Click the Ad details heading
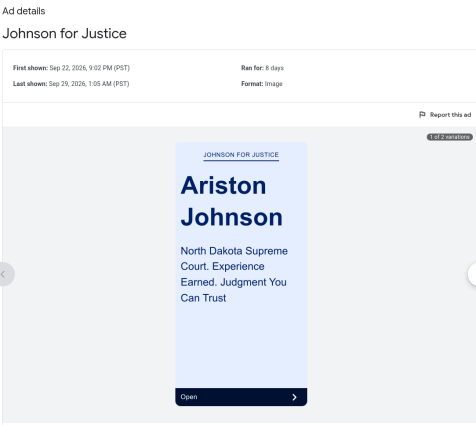The image size is (476, 425). click(x=24, y=11)
